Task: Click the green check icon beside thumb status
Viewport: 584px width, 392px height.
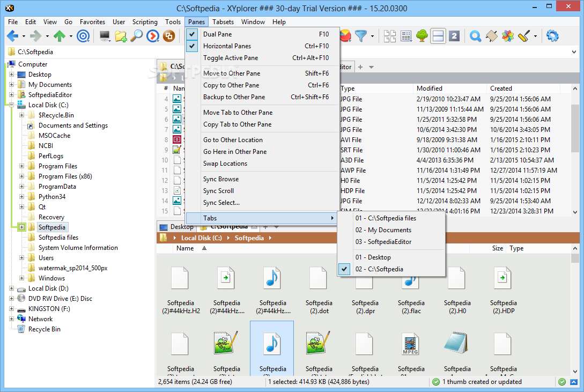Action: 436,382
